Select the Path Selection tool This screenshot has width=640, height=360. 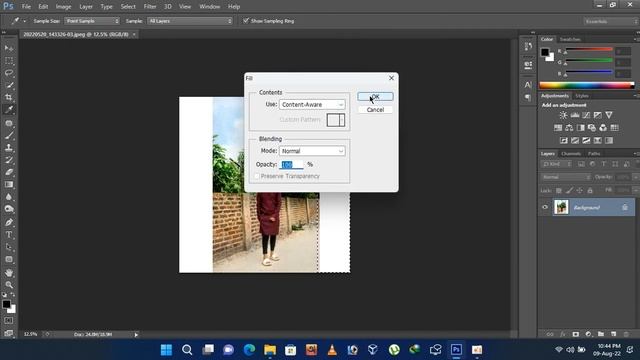pos(9,247)
